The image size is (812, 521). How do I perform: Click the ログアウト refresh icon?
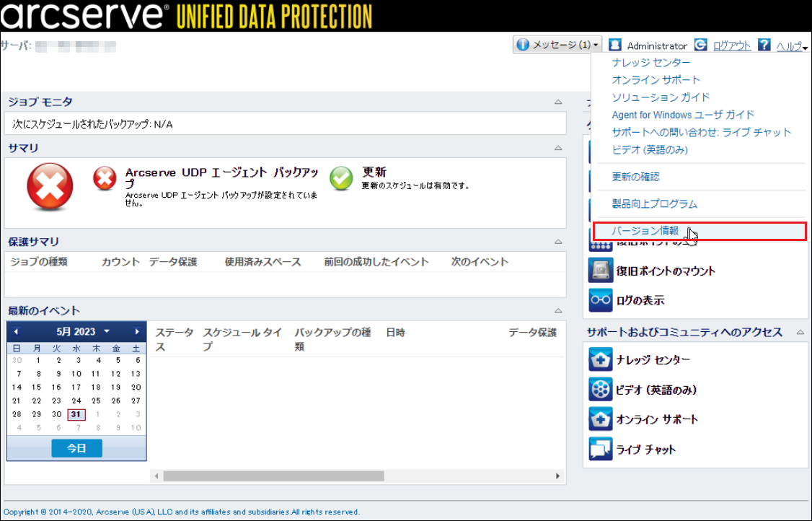click(701, 45)
